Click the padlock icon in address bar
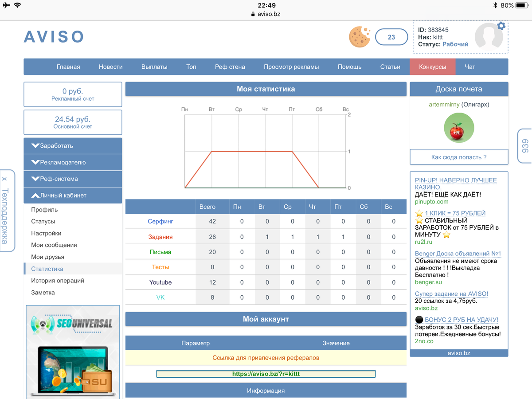 253,14
